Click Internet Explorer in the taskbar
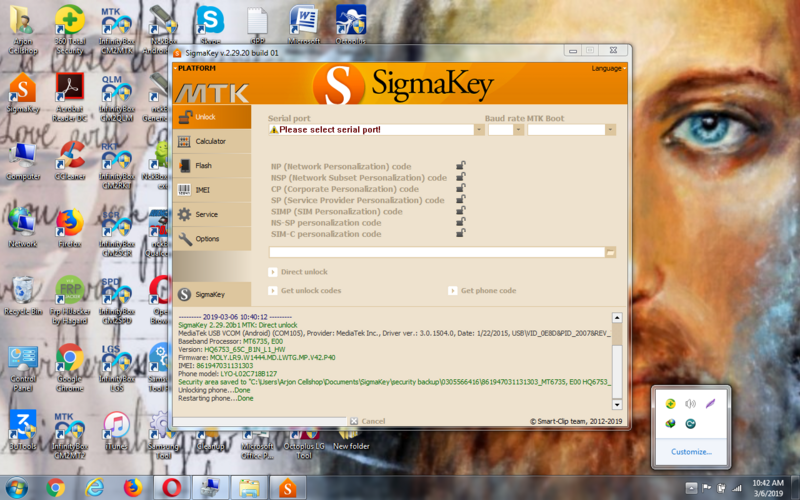The width and height of the screenshot is (800, 500). 94,488
